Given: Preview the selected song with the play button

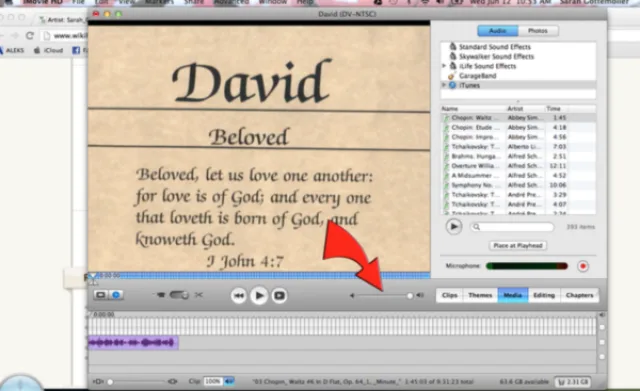Looking at the screenshot, I should click(x=453, y=227).
